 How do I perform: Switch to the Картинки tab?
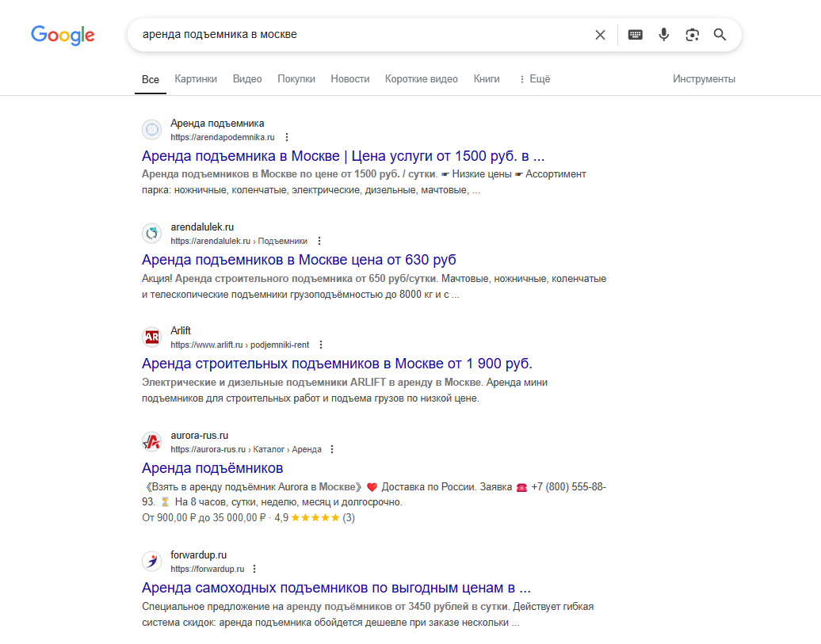pyautogui.click(x=196, y=79)
